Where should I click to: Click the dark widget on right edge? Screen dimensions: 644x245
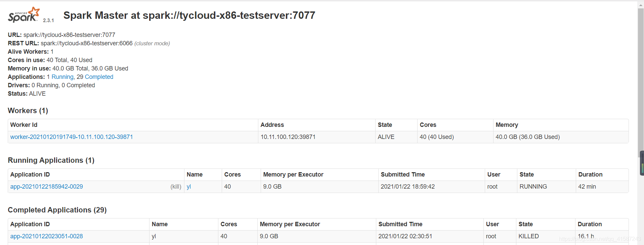pos(642,163)
